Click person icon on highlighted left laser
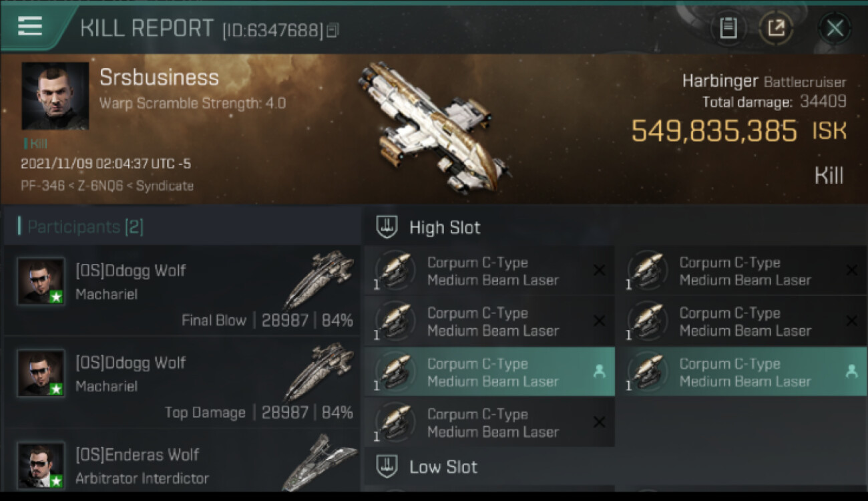 coord(599,372)
